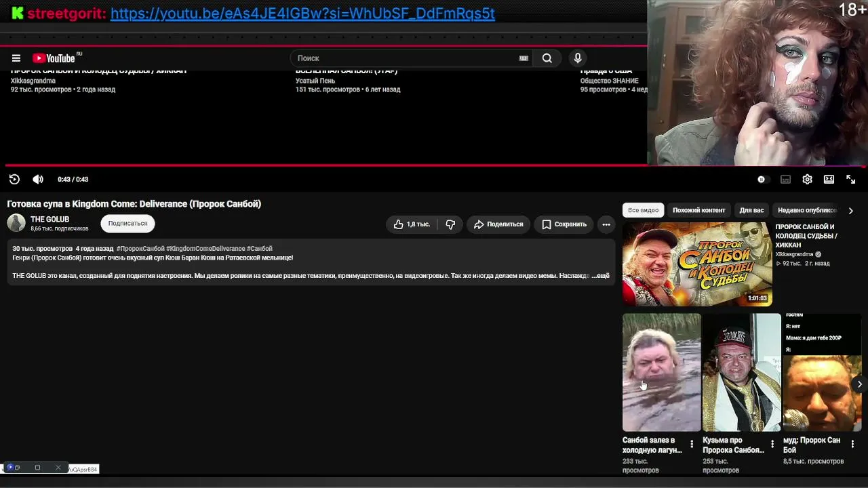This screenshot has height=488, width=868.
Task: Click the video title 'Готовка супа в Kingdom Come: Deliverance'
Action: coord(134,204)
